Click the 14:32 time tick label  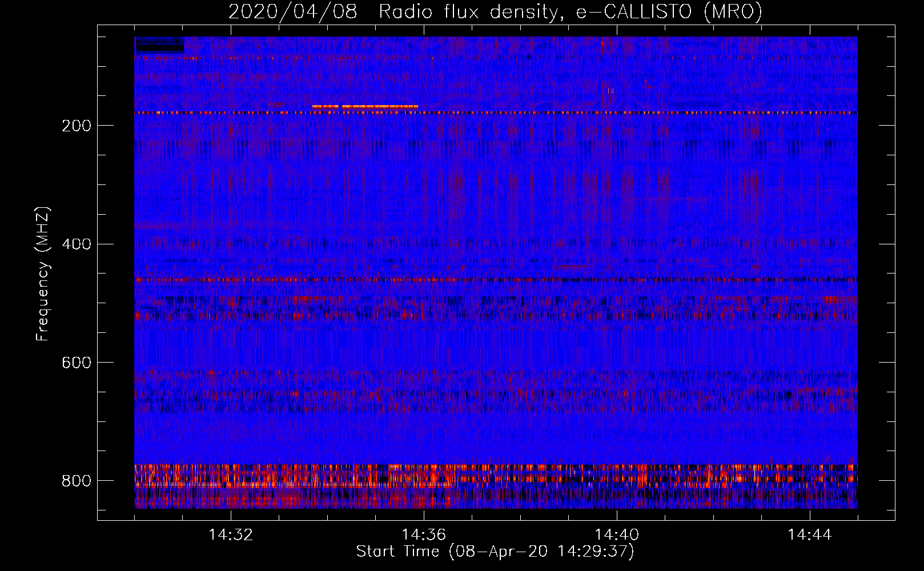pyautogui.click(x=231, y=535)
